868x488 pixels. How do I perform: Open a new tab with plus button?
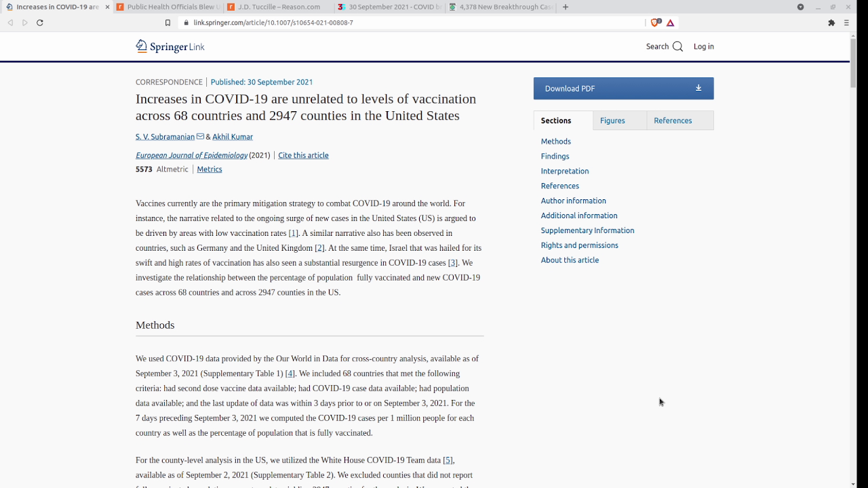(x=566, y=7)
